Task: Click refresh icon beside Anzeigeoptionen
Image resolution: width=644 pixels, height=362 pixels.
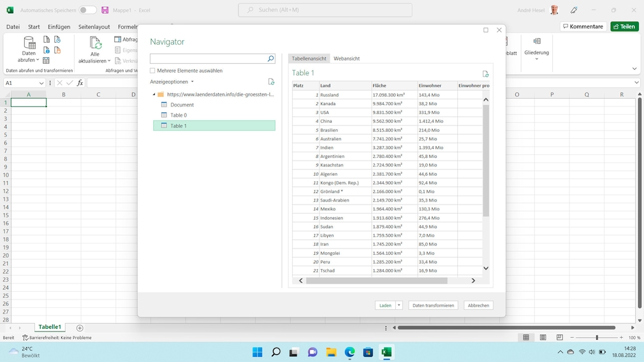Action: [x=271, y=82]
